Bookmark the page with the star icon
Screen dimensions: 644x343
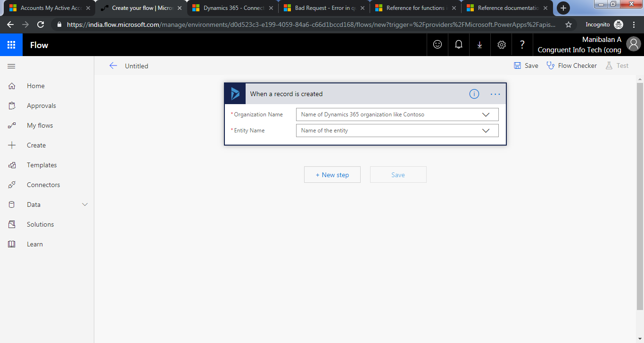[569, 24]
